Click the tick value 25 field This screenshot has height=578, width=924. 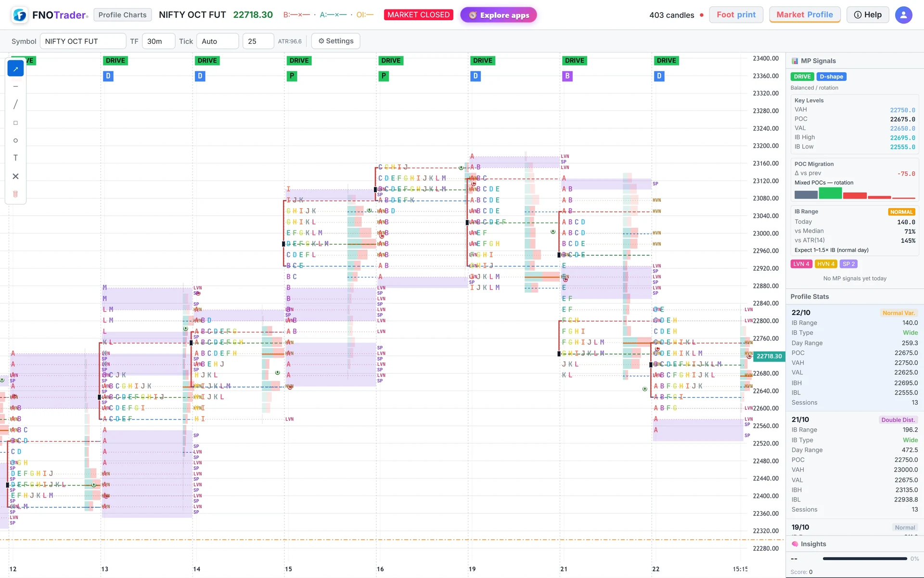pos(258,41)
